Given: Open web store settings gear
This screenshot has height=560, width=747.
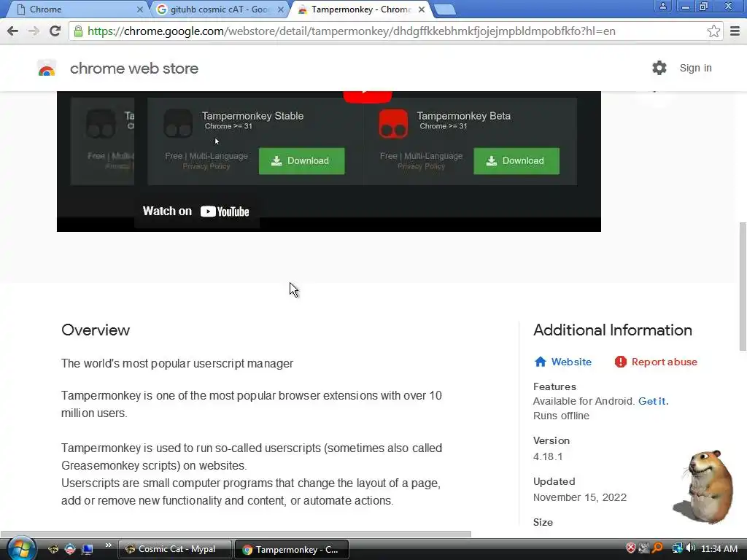Looking at the screenshot, I should [x=659, y=68].
